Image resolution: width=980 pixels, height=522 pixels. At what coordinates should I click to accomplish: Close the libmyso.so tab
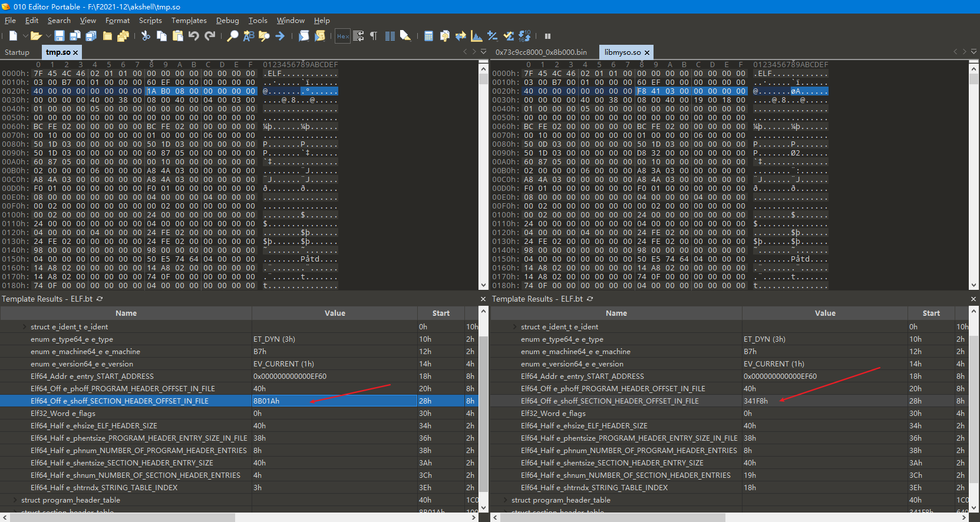coord(647,52)
